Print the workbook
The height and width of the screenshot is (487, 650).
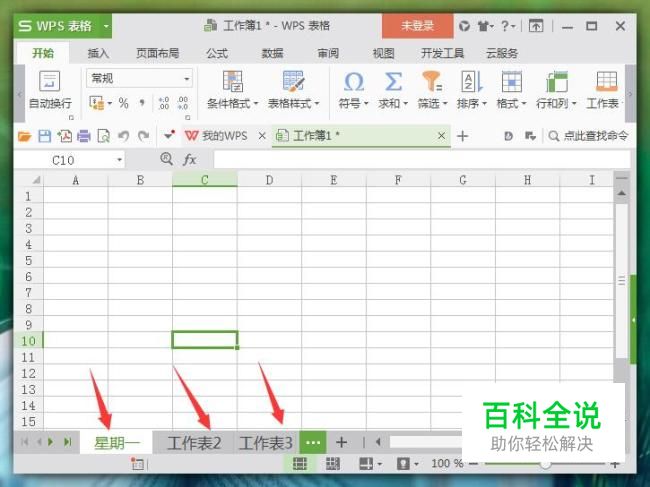(x=84, y=136)
